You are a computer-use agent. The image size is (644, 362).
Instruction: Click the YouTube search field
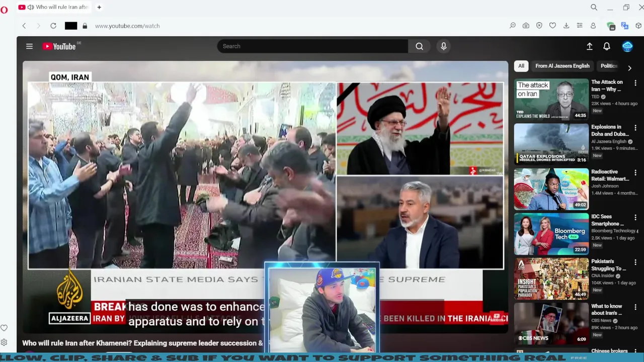coord(312,46)
